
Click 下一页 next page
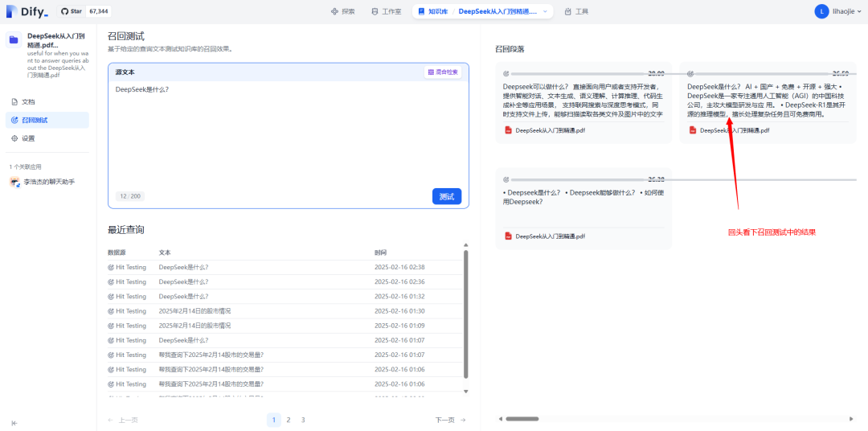click(x=451, y=420)
